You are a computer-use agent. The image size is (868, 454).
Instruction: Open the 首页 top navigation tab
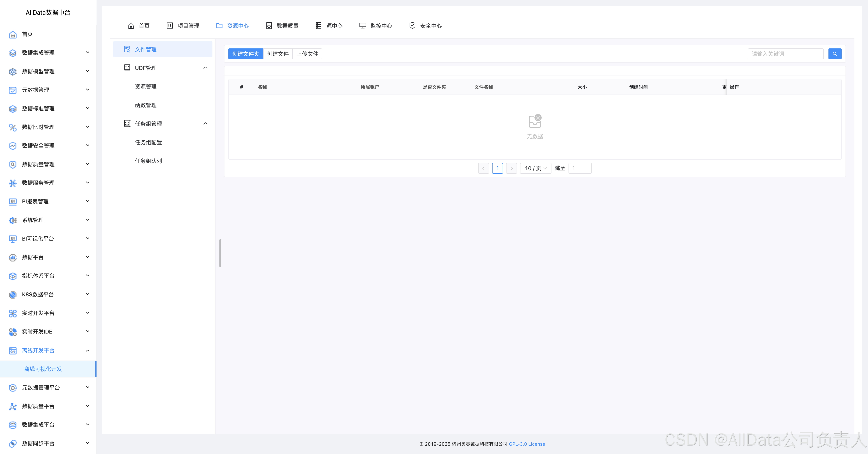138,26
